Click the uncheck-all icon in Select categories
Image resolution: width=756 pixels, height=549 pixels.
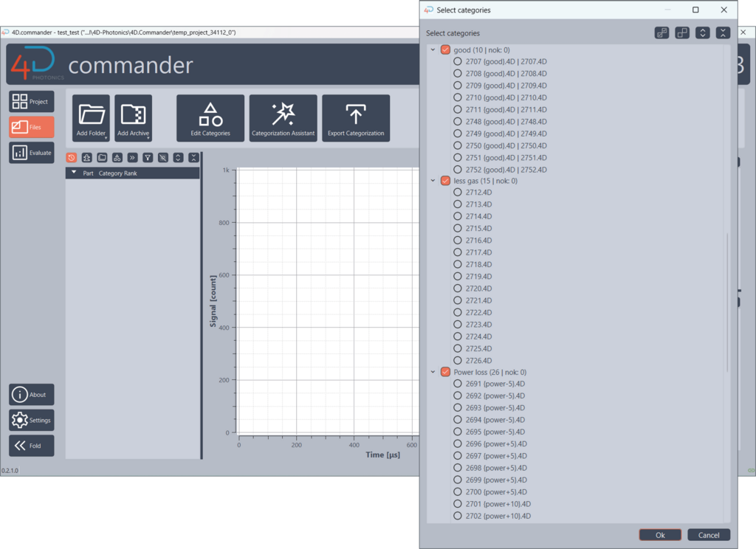click(682, 32)
